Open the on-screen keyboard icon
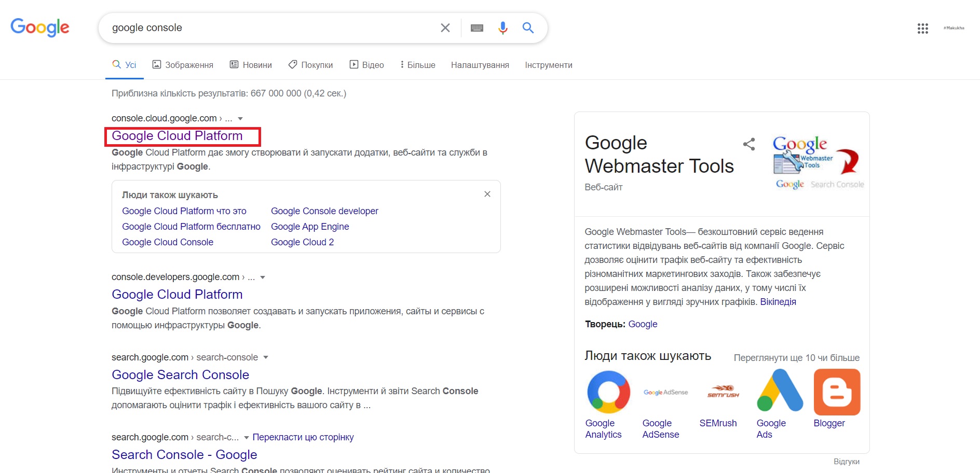This screenshot has height=473, width=980. (477, 28)
